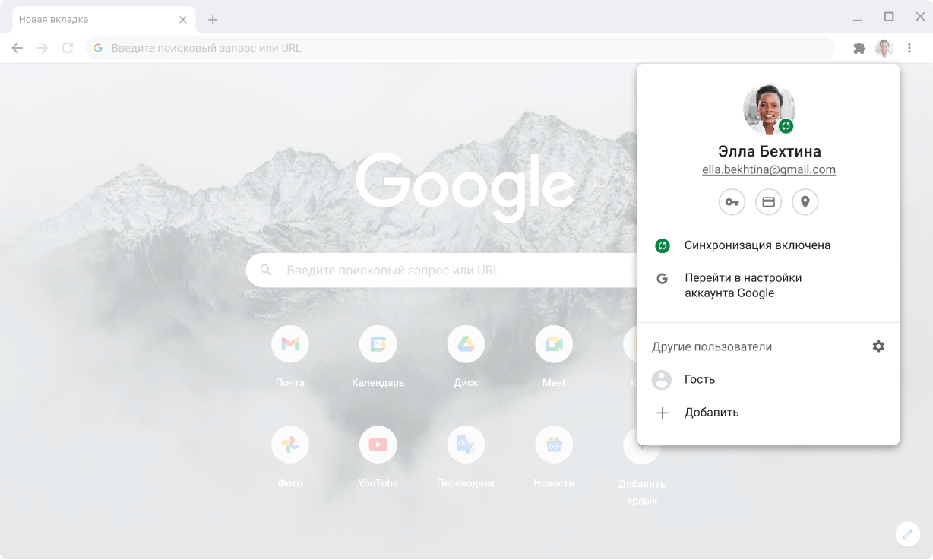Screen dimensions: 933x560
Task: Open the Chrome three-dot menu
Action: (909, 48)
